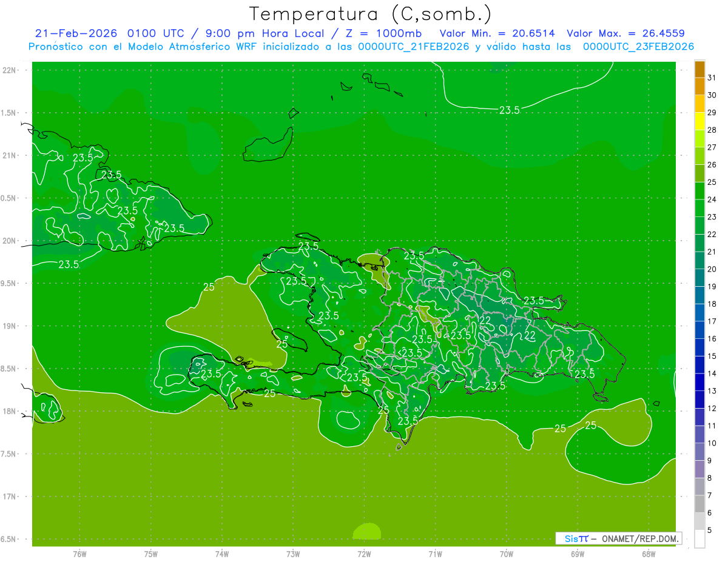Click the 'Z = 1000mb' level text
The image size is (728, 562).
pyautogui.click(x=383, y=33)
